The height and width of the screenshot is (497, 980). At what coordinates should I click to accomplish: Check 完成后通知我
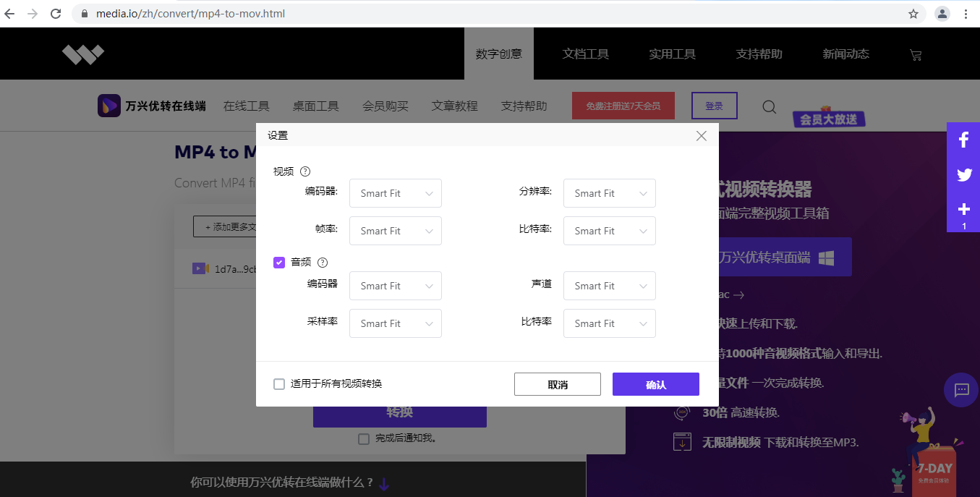pos(364,438)
